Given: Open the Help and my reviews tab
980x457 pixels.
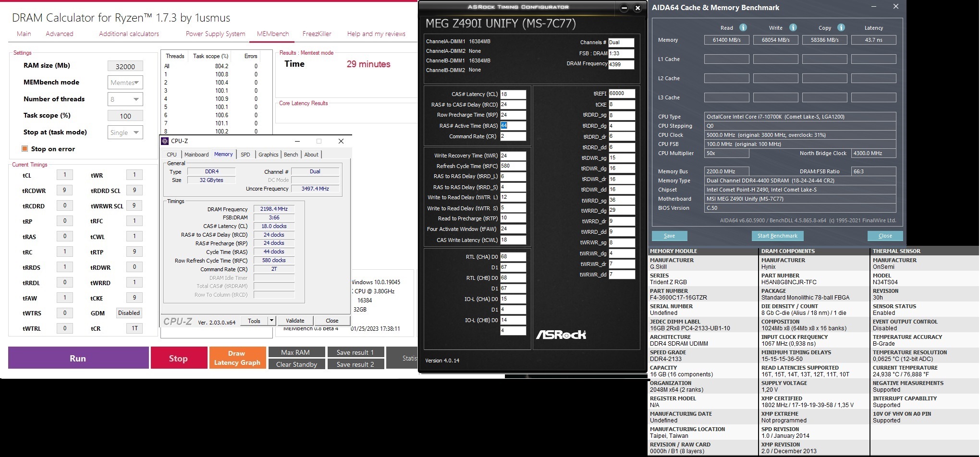Looking at the screenshot, I should pyautogui.click(x=376, y=34).
